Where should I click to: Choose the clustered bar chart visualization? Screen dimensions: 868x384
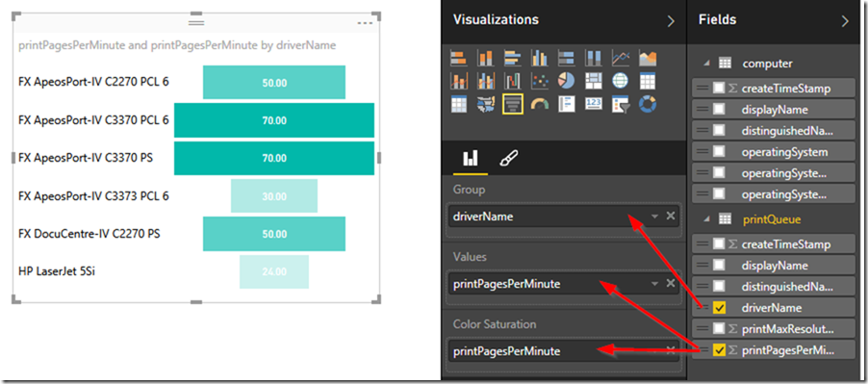click(513, 58)
